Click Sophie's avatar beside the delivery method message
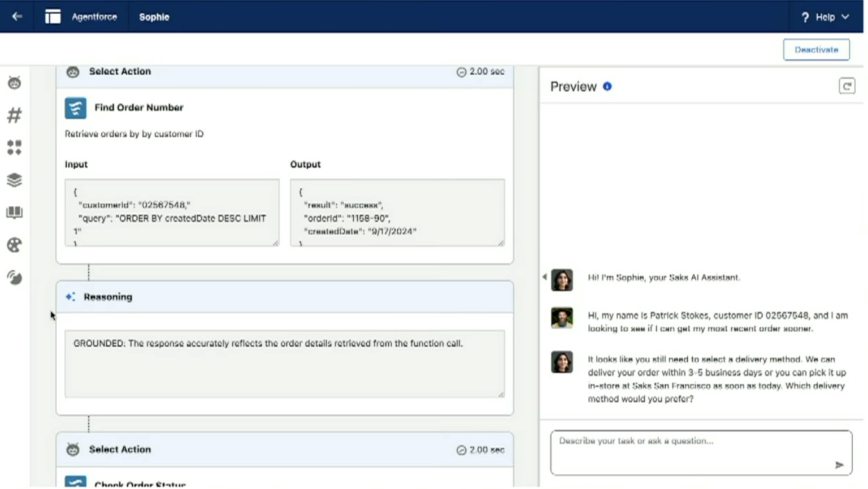The height and width of the screenshot is (489, 868). click(x=562, y=362)
